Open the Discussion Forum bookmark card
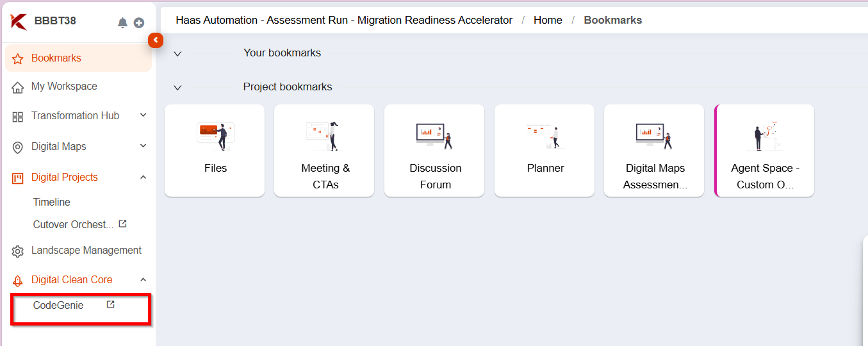Viewport: 868px width, 346px height. pyautogui.click(x=435, y=151)
